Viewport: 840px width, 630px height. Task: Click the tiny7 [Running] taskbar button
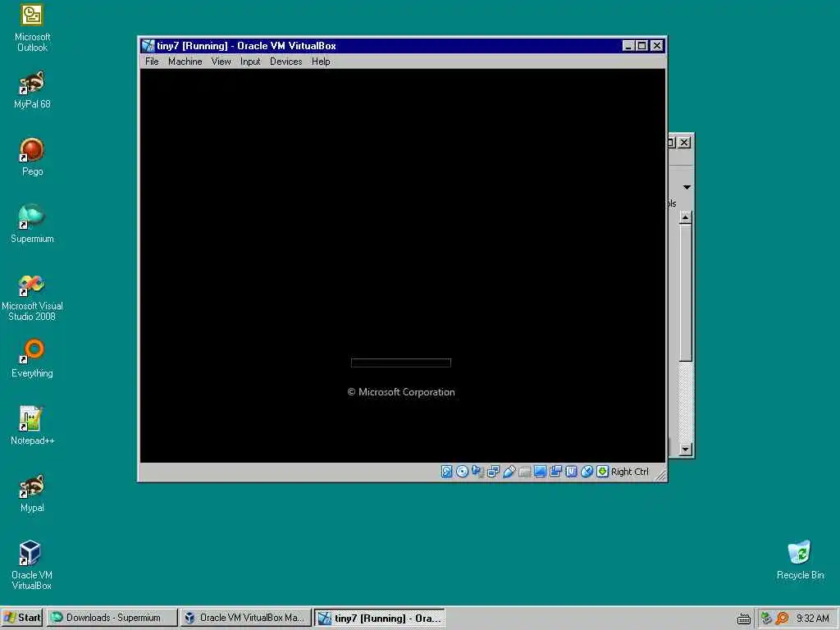380,619
